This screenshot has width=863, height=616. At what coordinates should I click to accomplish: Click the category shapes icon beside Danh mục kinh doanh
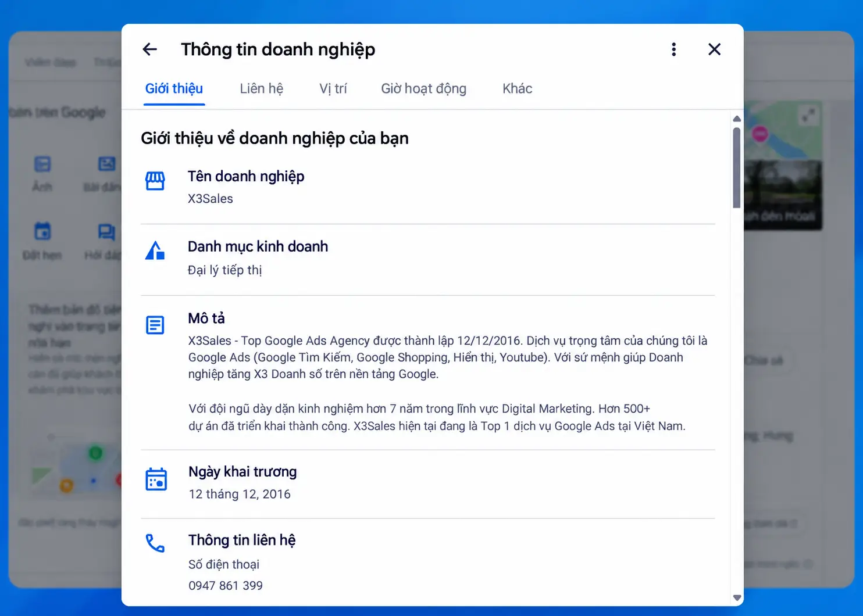[155, 250]
